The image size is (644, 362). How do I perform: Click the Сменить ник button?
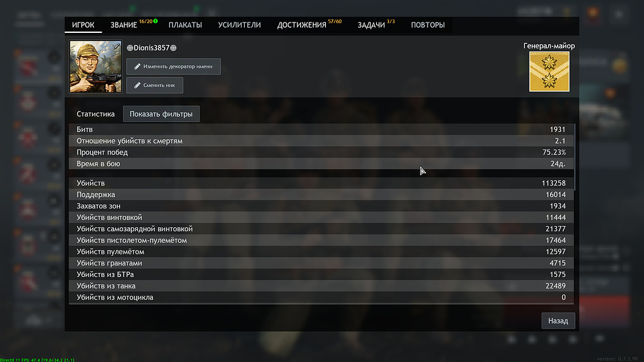(x=155, y=86)
